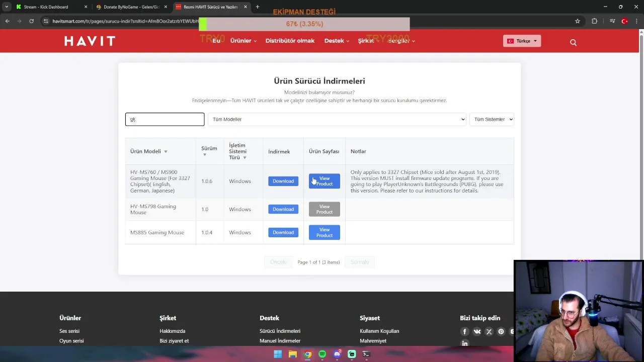Open the Tüm Sistemler dropdown
Image resolution: width=644 pixels, height=362 pixels.
pyautogui.click(x=492, y=119)
